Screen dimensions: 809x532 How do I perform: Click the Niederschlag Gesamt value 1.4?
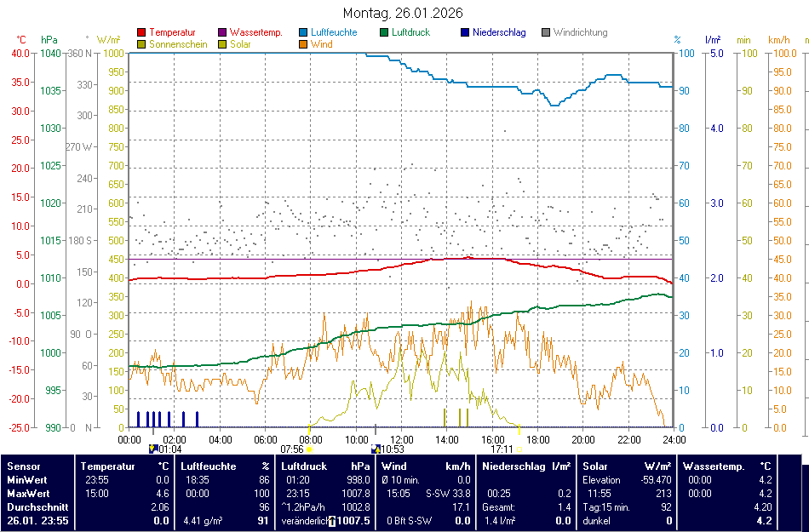[x=562, y=506]
